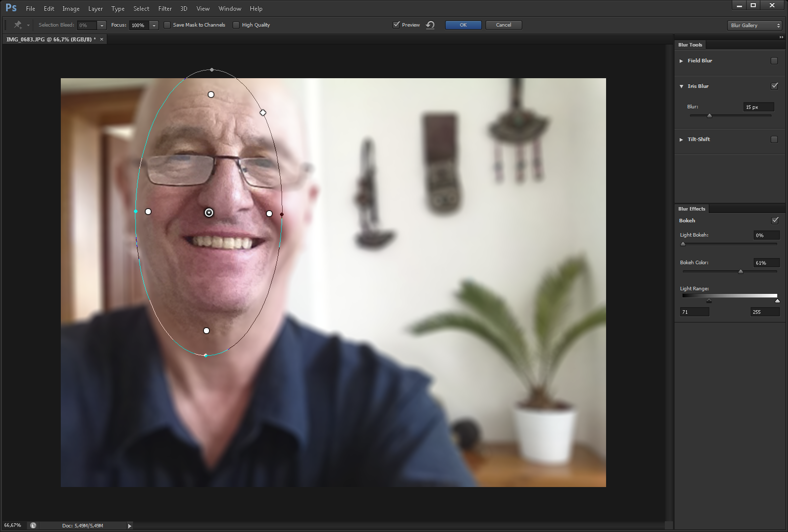Enable the High Quality checkbox
The height and width of the screenshot is (532, 788).
coord(236,25)
